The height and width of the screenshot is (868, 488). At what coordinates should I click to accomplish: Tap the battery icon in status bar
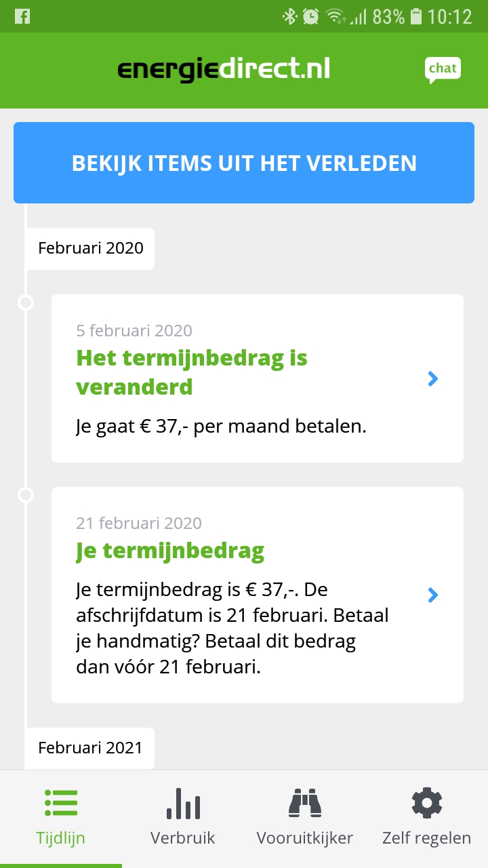pos(416,16)
